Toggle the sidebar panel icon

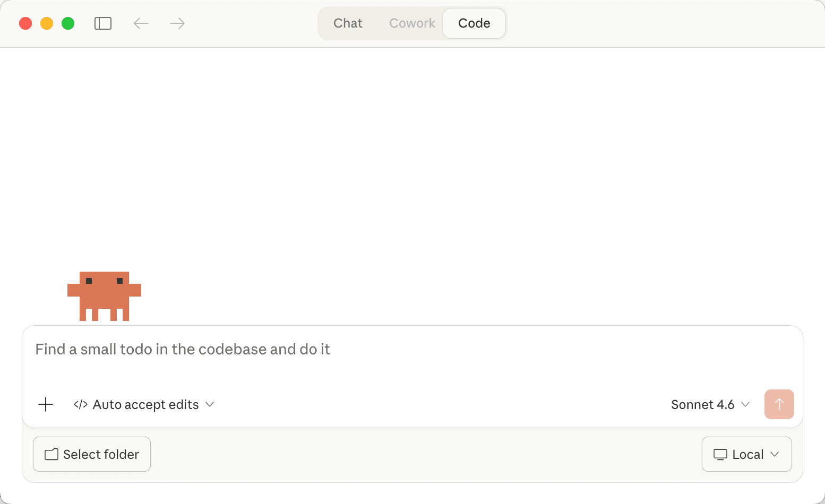pos(103,23)
